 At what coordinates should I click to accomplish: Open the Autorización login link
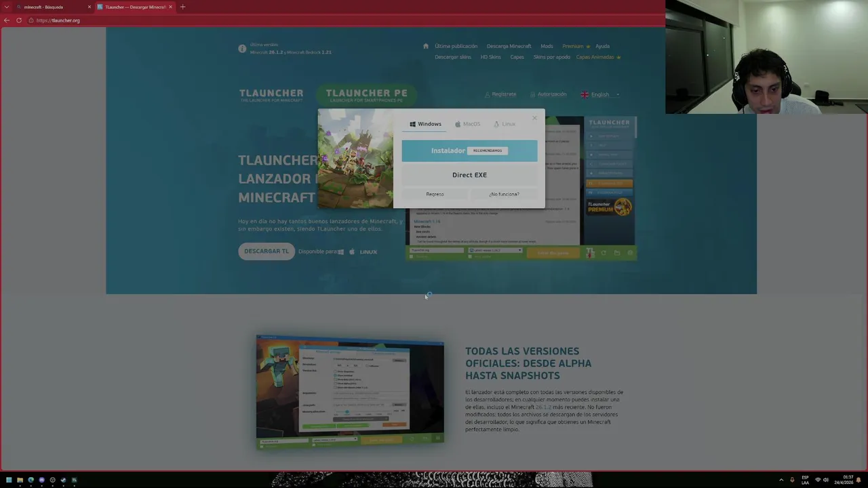tap(548, 94)
